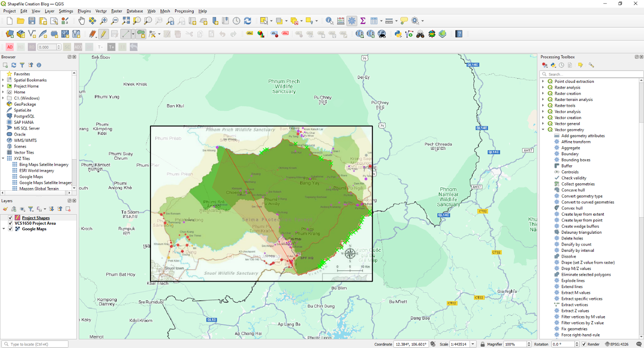Click Expand All in Layers panel

(52, 209)
